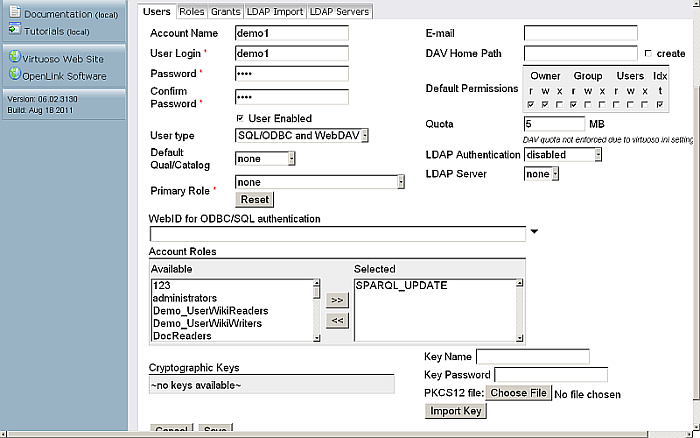Toggle Owner execute permission checkbox
This screenshot has width=700, height=438.
[x=559, y=104]
